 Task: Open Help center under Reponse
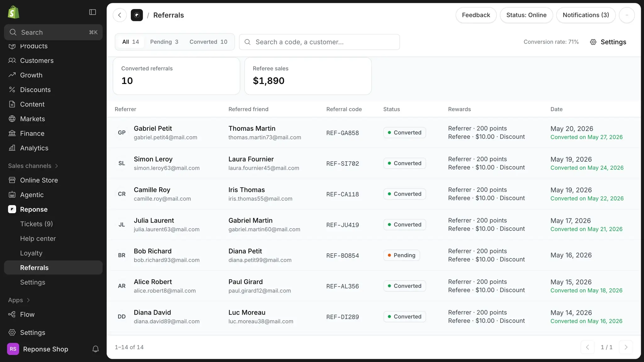click(53, 239)
